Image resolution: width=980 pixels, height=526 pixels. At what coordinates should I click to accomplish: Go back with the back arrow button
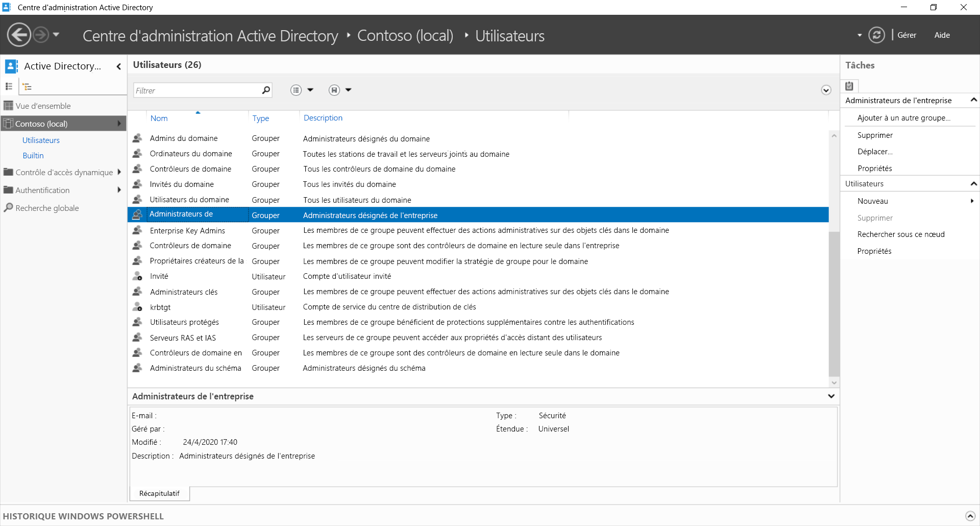(19, 35)
